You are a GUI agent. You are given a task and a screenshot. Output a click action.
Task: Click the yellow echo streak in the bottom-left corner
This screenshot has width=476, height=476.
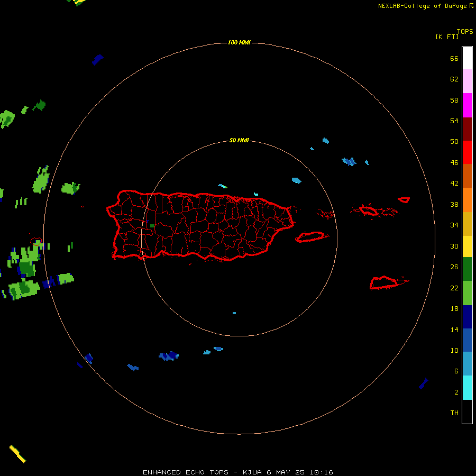point(17,454)
